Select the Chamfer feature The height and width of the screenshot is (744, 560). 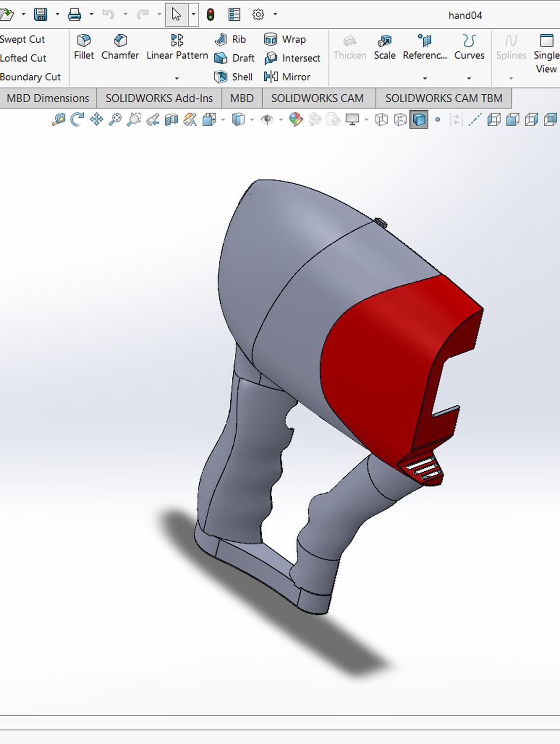click(x=120, y=47)
